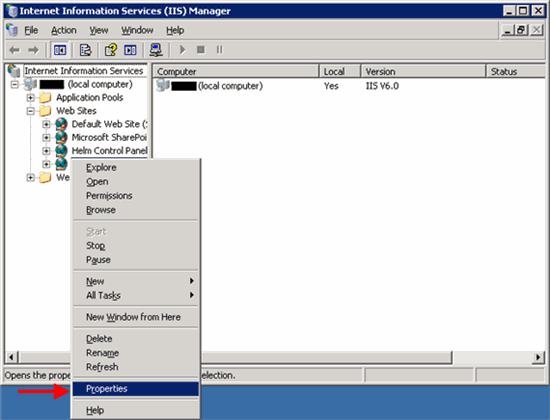Screen dimensions: 550x420
Task: Open the All Tasks submenu
Action: tap(136, 295)
